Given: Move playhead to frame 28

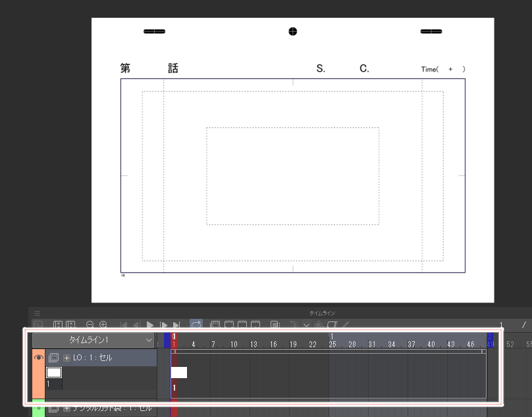Looking at the screenshot, I should 352,345.
